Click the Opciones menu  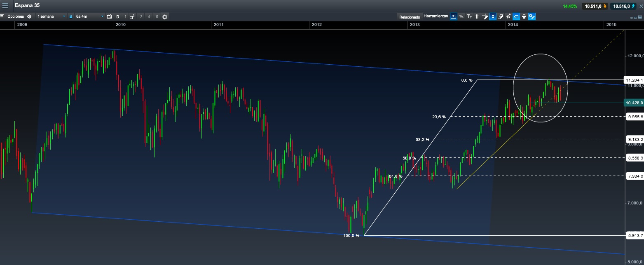16,16
